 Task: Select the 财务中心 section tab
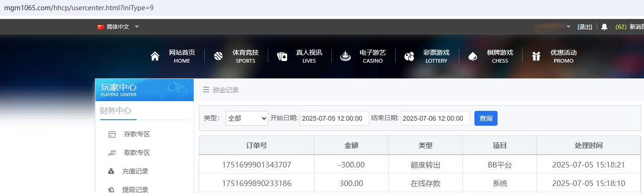(x=116, y=110)
